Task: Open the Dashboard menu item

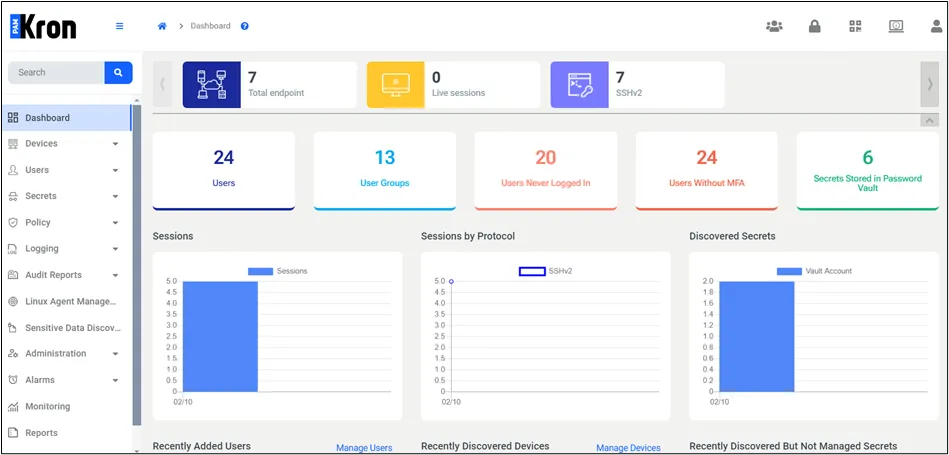Action: coord(66,118)
